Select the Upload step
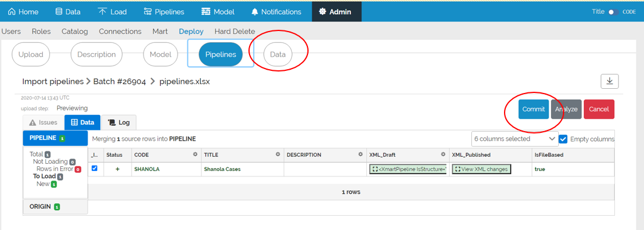 coord(31,54)
